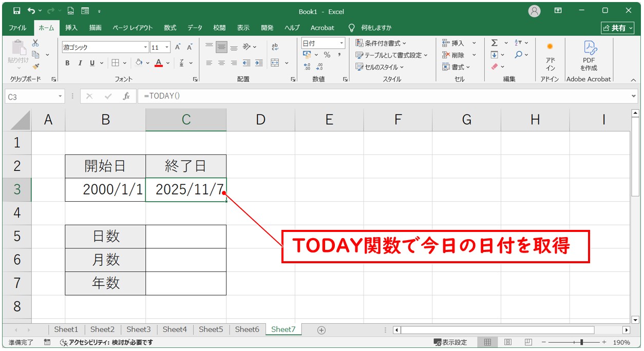This screenshot has height=351, width=644.
Task: Switch to the 数式 ribbon tab
Action: (x=169, y=28)
